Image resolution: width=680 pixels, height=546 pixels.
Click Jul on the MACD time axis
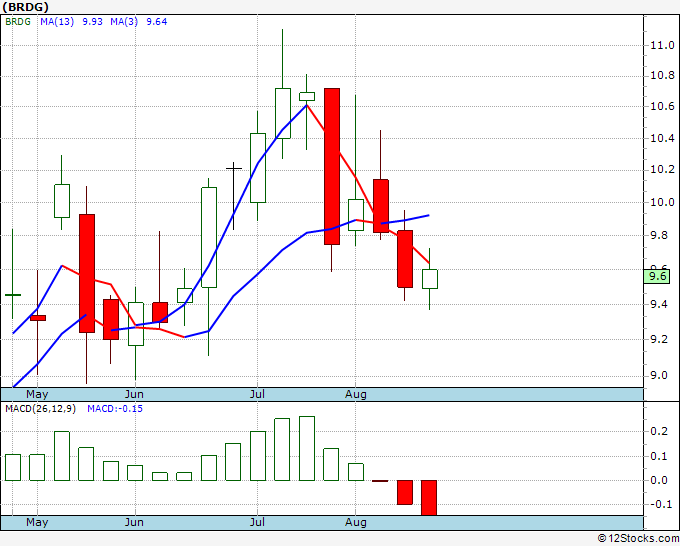coord(258,522)
